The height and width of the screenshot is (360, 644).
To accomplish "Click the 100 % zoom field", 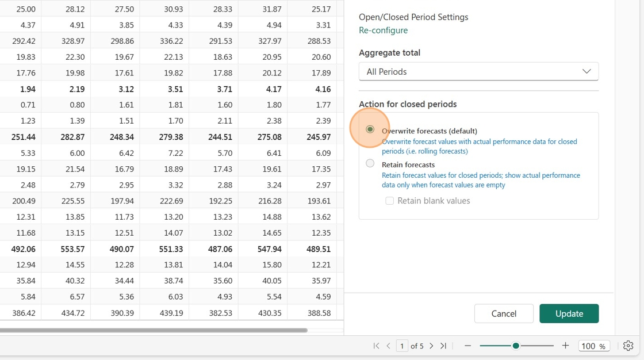I will coord(593,346).
